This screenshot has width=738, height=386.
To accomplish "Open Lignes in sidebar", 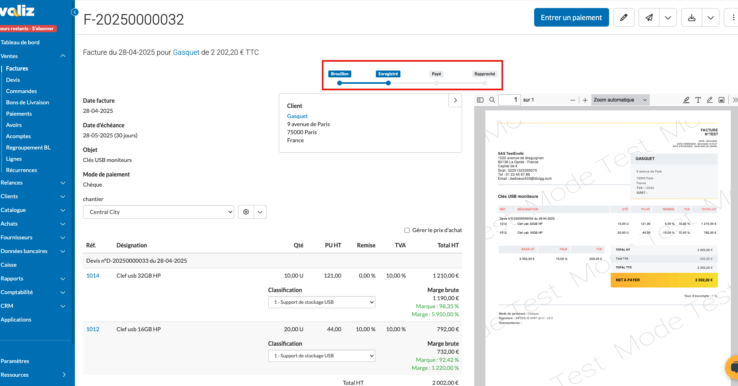I will (14, 159).
